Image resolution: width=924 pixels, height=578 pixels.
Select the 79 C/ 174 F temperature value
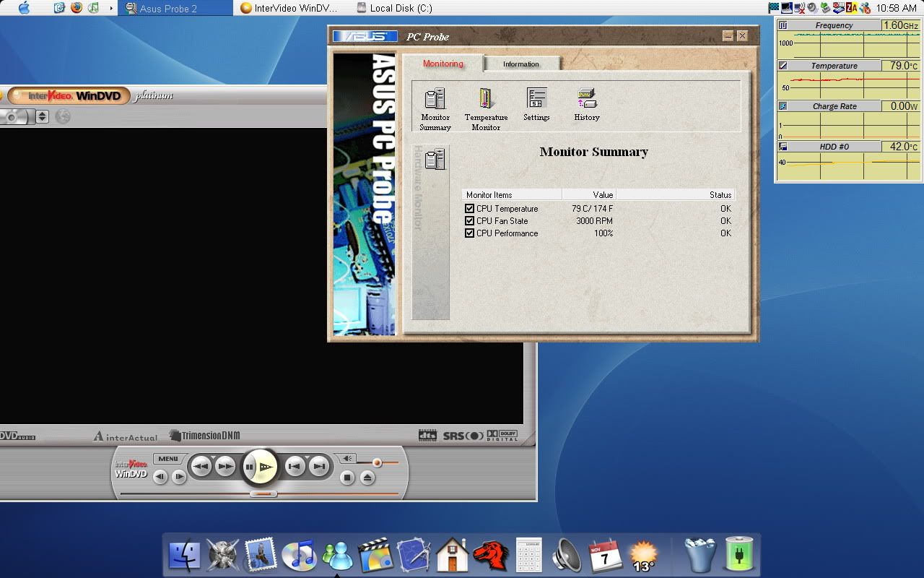[x=592, y=209]
